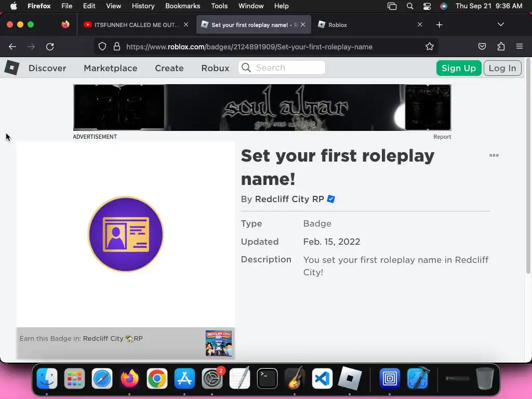Open Spotlight search in the menu bar

click(410, 6)
